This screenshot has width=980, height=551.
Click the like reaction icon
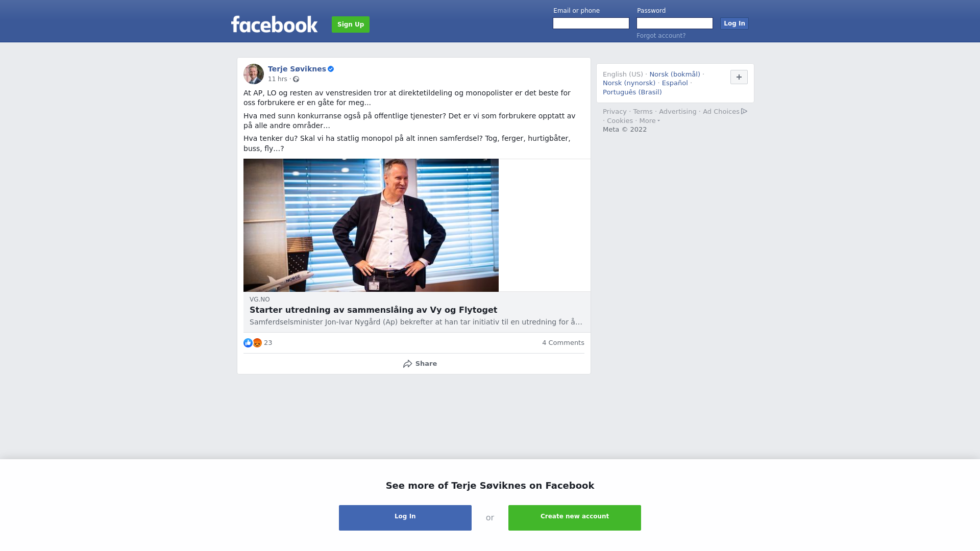(x=248, y=343)
